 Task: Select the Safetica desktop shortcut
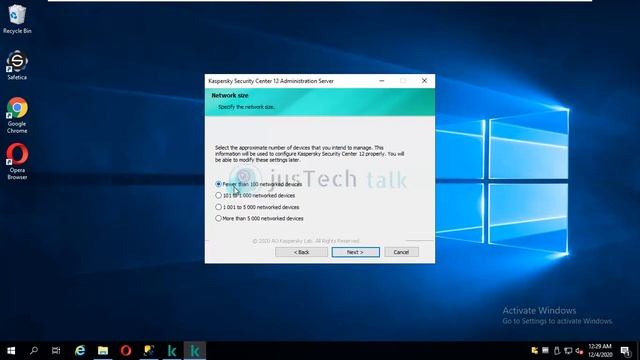point(17,65)
